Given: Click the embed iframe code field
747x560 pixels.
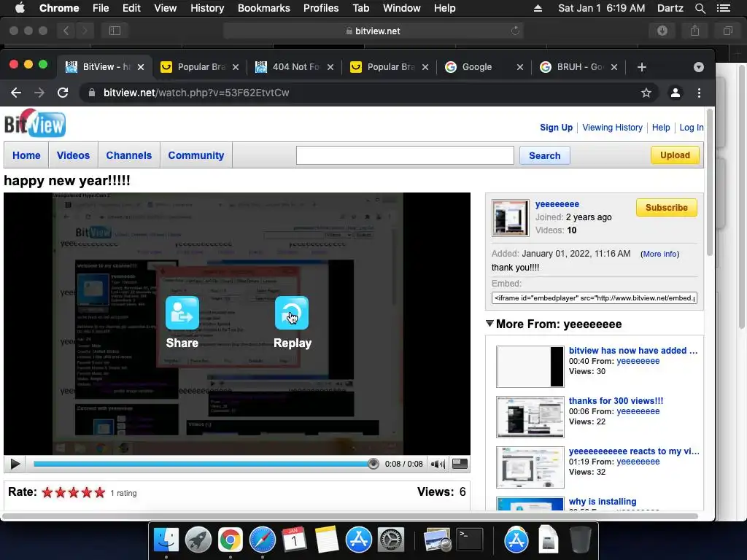Looking at the screenshot, I should (x=594, y=298).
